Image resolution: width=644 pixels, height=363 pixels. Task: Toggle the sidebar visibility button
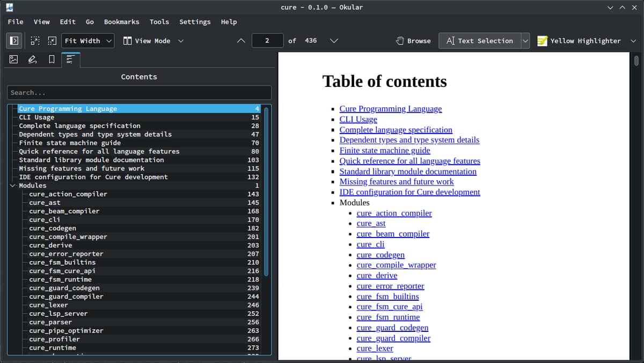tap(14, 41)
